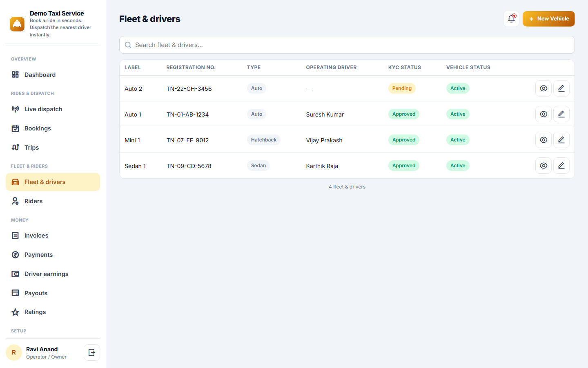Open the Payments page
Screen dimensions: 588x368
(x=53, y=255)
